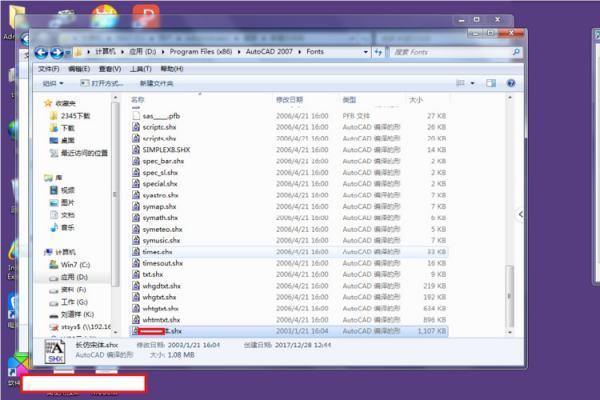Screen dimensions: 600x400
Task: Select 视频 library
Action: 68,190
